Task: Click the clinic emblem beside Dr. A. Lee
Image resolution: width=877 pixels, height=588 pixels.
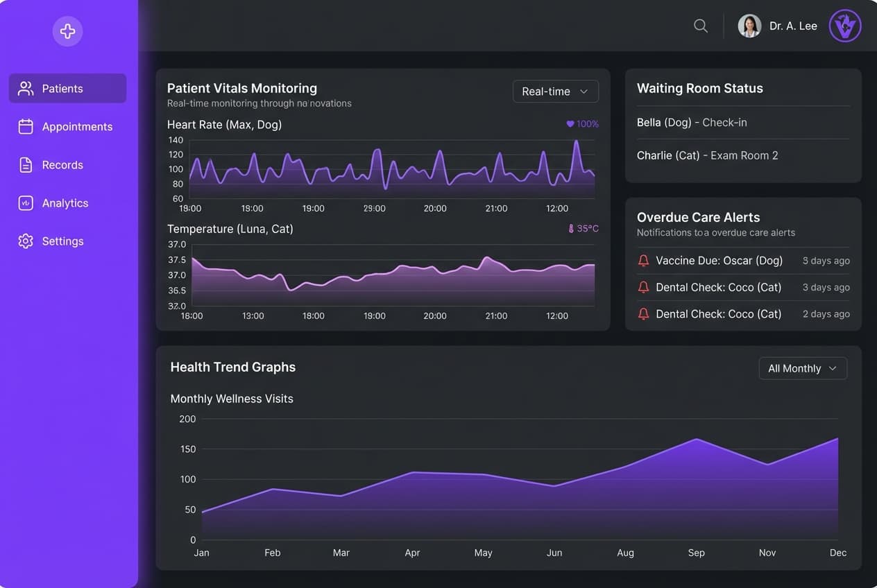Action: 845,26
